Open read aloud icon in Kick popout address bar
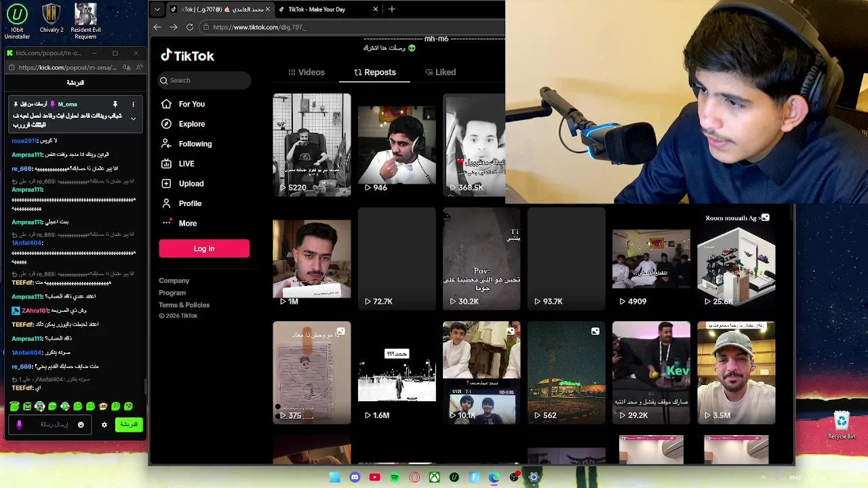Image resolution: width=868 pixels, height=488 pixels. point(139,67)
